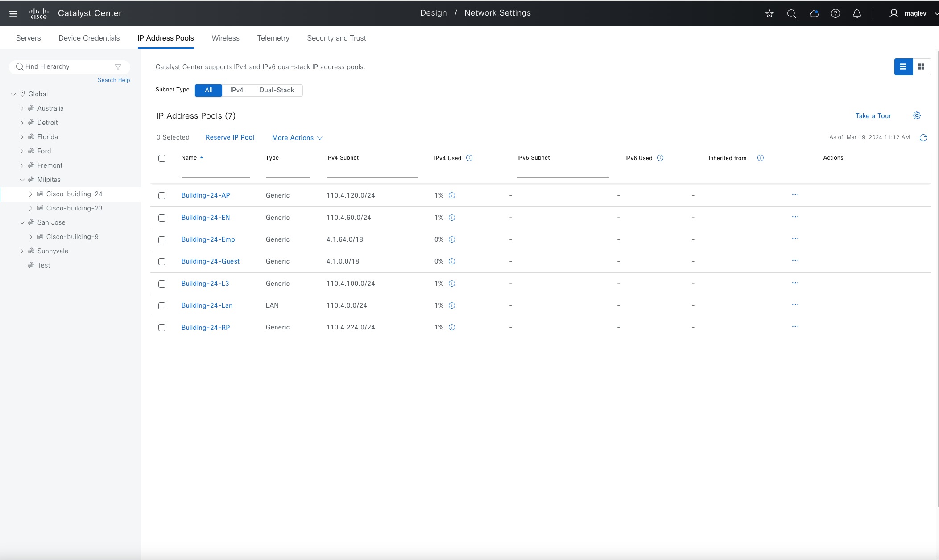Click the favorites star icon
This screenshot has height=560, width=939.
pos(769,14)
